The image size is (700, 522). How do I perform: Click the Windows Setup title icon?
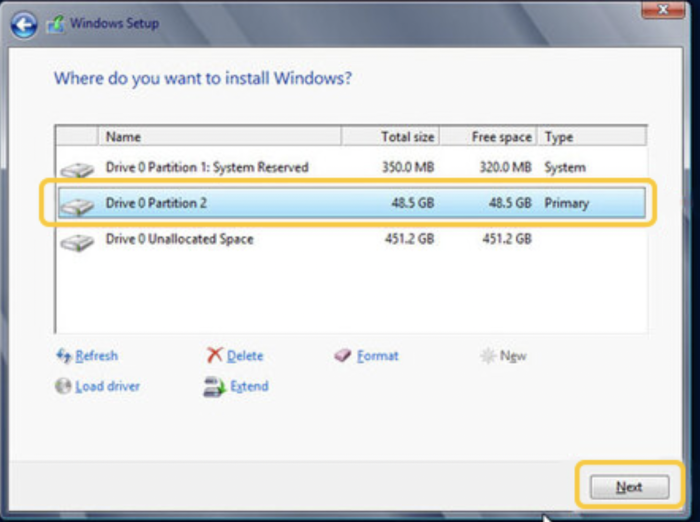56,24
